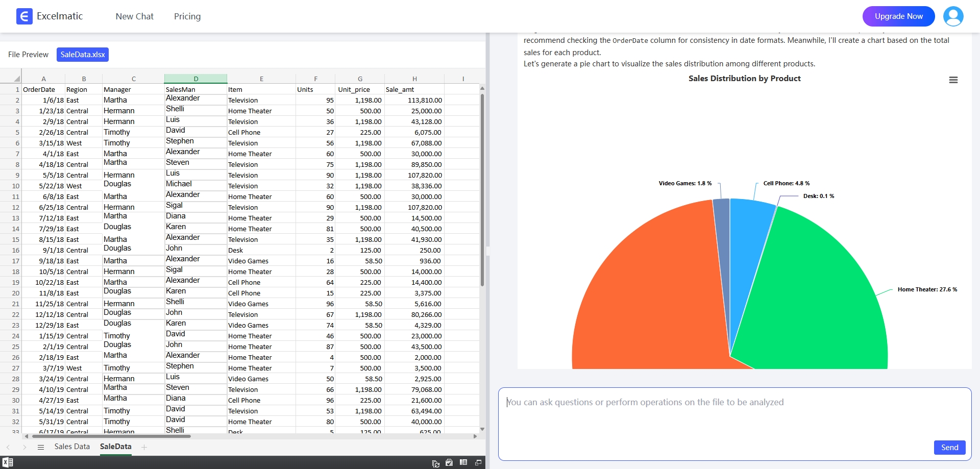Switch to the Sales Data sheet tab
Screen dimensions: 980x469
coord(72,447)
